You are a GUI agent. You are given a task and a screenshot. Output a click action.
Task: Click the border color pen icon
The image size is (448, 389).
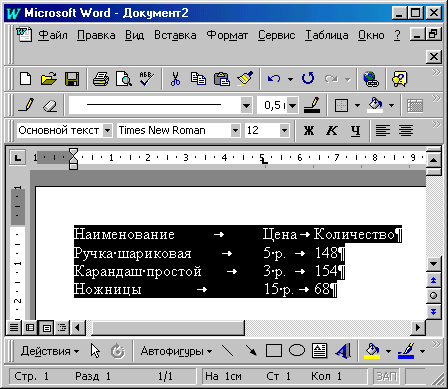(x=312, y=105)
